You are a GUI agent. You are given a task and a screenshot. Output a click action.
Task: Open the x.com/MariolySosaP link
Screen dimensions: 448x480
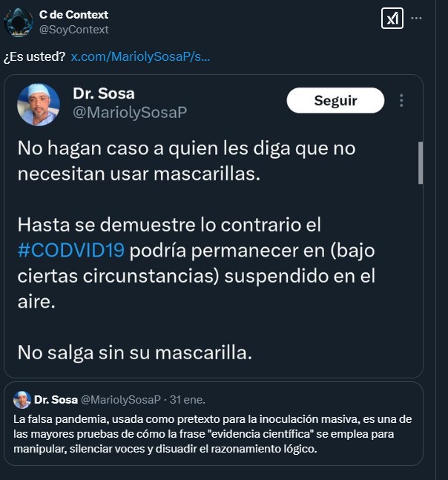140,57
